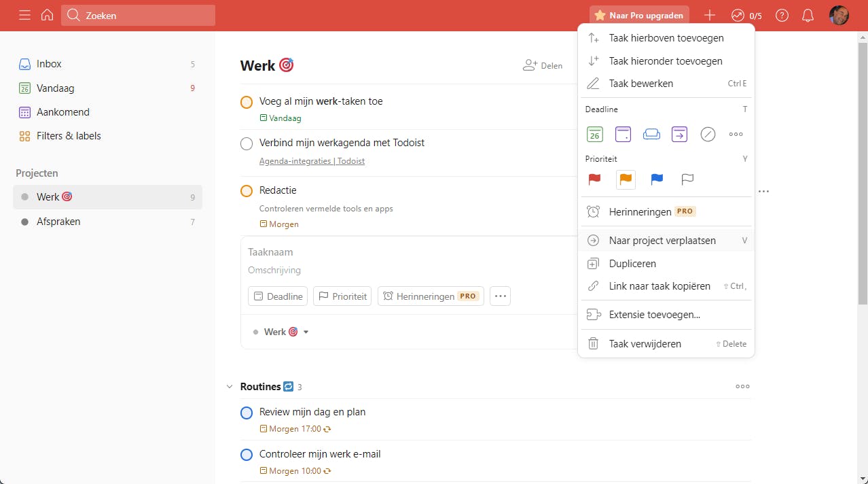The width and height of the screenshot is (868, 484).
Task: Collapse the Routines section
Action: click(230, 386)
